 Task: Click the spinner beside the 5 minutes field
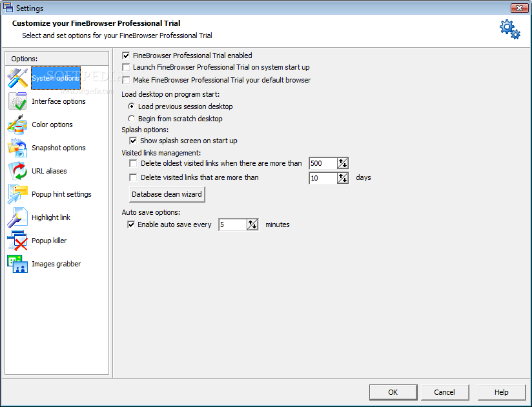[x=252, y=224]
